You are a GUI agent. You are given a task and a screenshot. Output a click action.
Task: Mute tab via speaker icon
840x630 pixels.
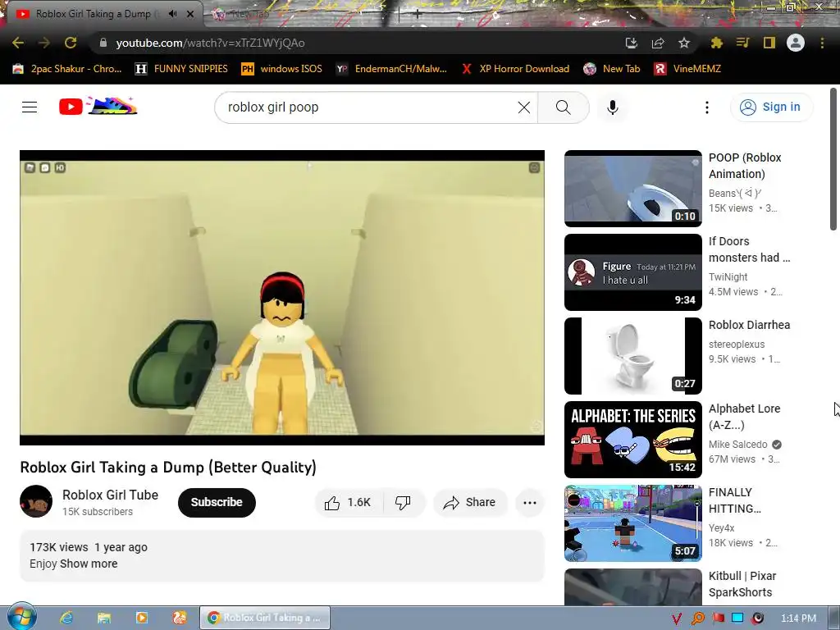click(172, 14)
